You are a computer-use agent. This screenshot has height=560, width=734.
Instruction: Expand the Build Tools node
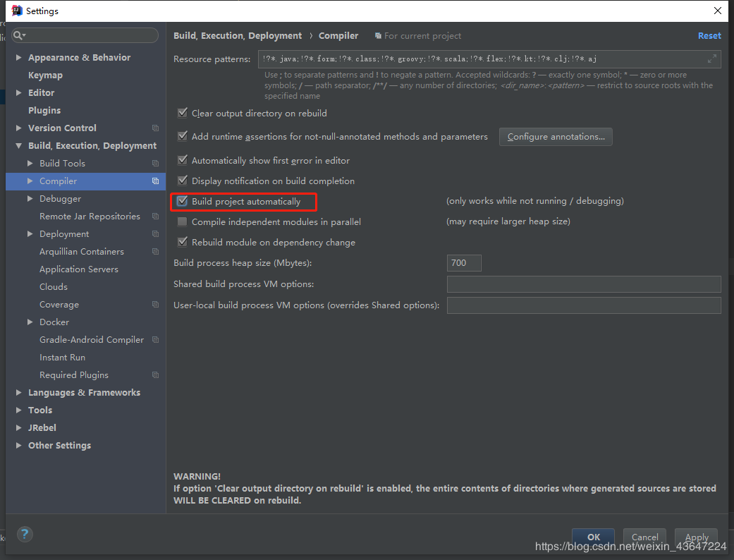30,164
